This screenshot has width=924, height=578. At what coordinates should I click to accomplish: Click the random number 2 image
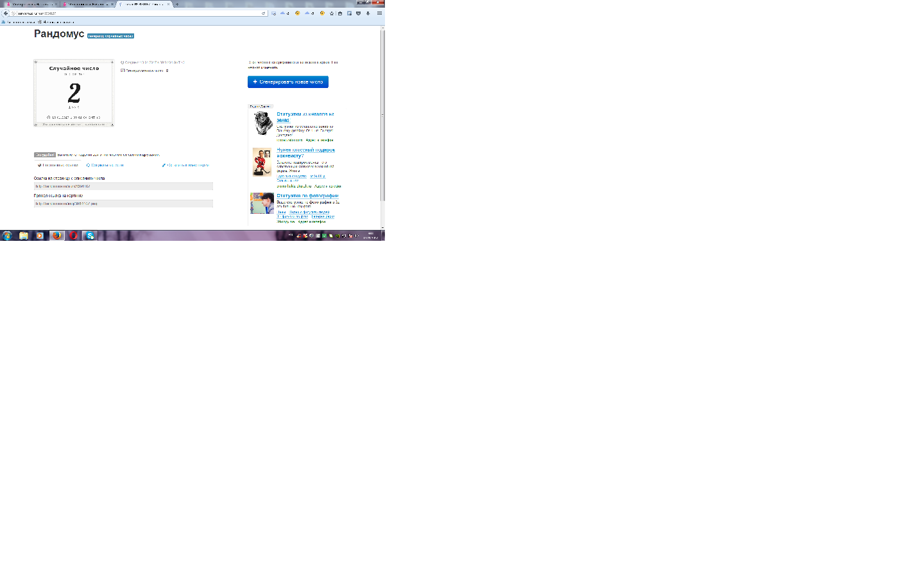[x=74, y=93]
